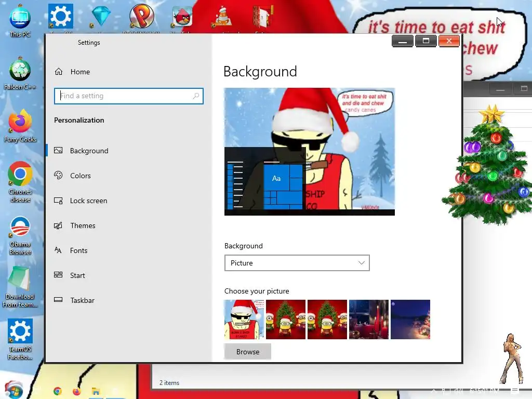Launch the Chrome icon labeled Chrones disease
This screenshot has height=399, width=532.
(20, 182)
